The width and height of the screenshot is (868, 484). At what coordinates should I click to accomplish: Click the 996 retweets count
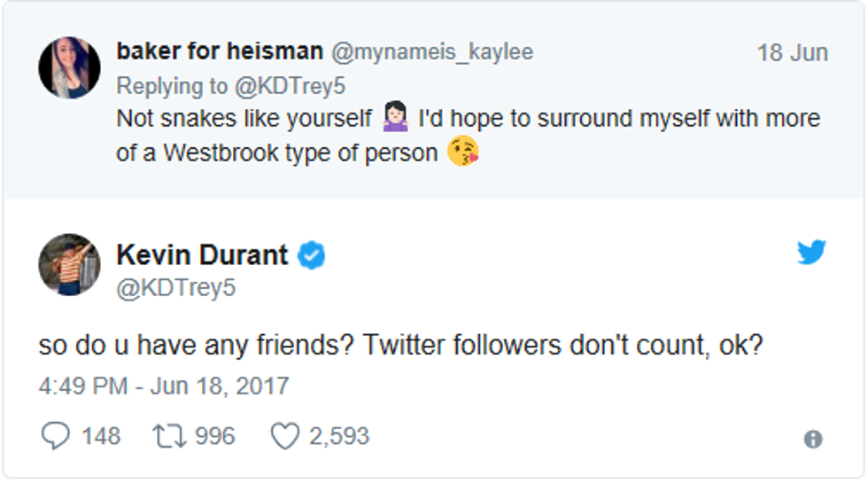[215, 436]
